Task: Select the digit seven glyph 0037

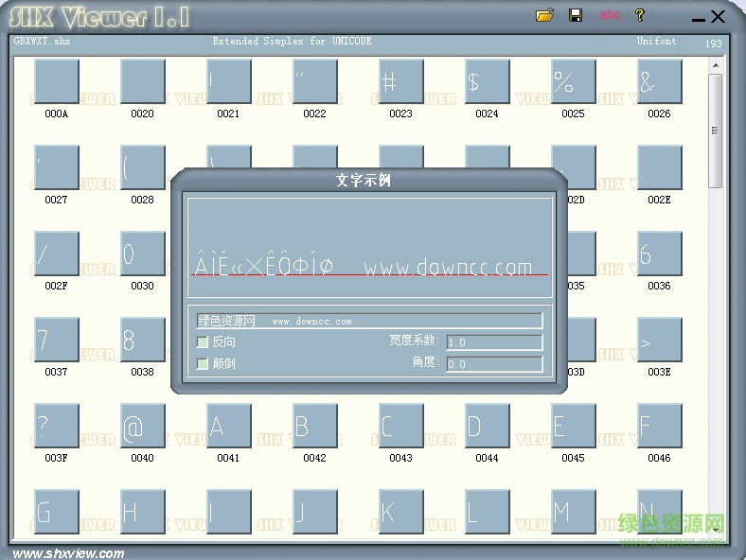Action: point(56,340)
